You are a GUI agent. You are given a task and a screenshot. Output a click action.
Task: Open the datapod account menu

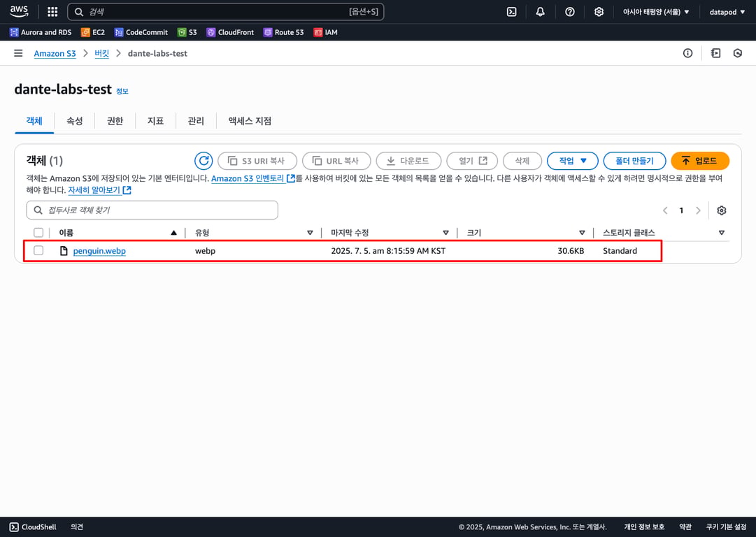(727, 12)
